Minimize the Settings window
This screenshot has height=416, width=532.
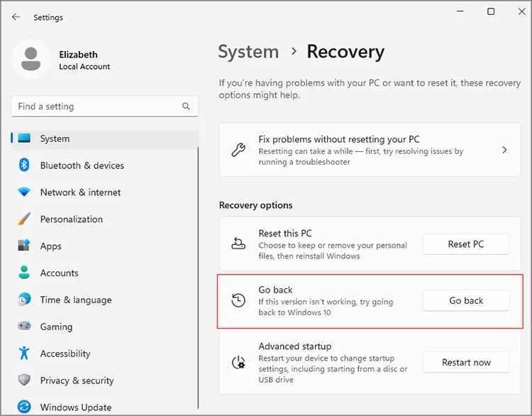coord(460,11)
